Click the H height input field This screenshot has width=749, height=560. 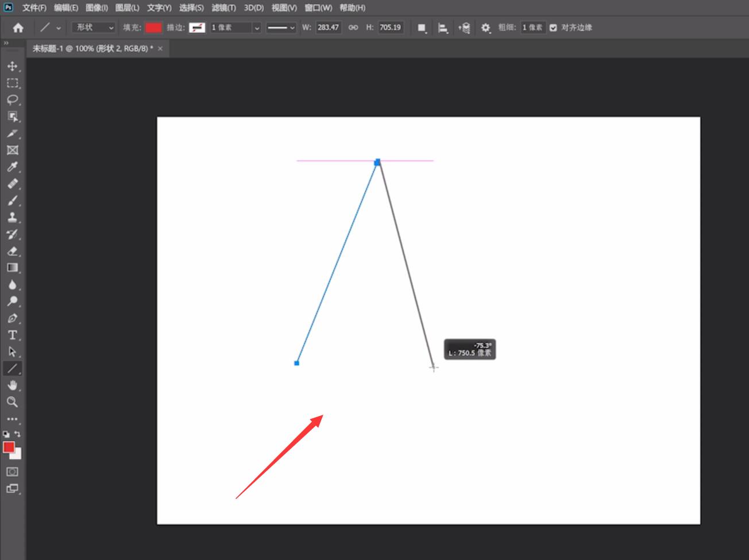coord(391,28)
